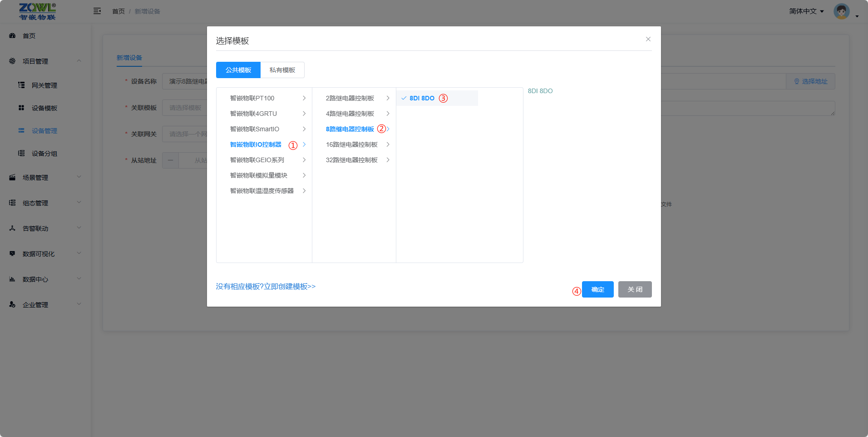The width and height of the screenshot is (868, 437).
Task: Expand 智嵌物联PT100 arrow in template list
Action: (x=304, y=98)
